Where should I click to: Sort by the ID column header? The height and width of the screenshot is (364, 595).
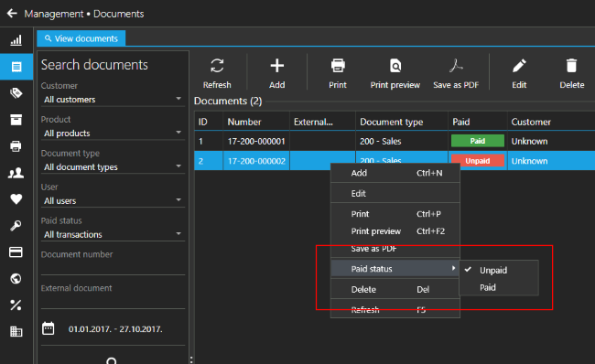[x=209, y=122]
